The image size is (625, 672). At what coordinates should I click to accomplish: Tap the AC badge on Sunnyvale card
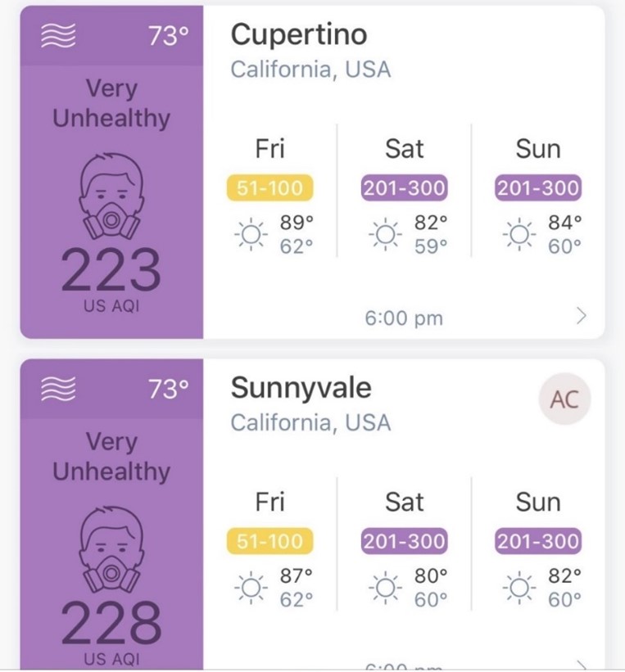[564, 400]
